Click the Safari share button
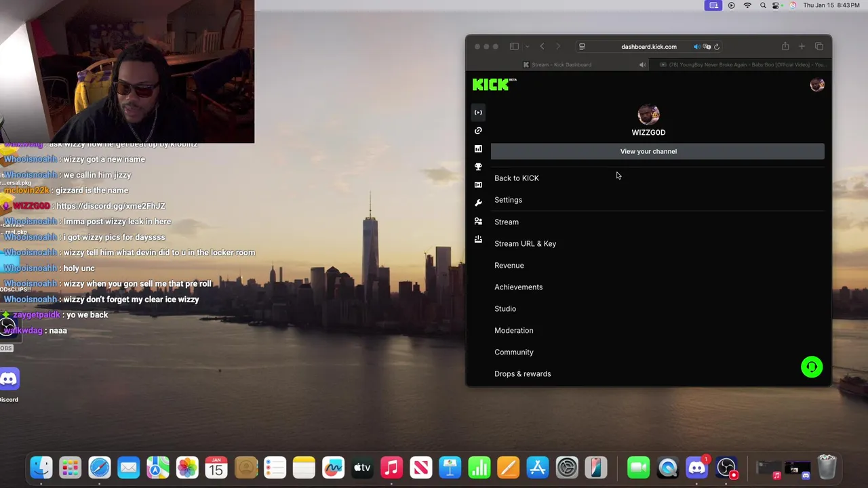The height and width of the screenshot is (488, 868). 785,46
